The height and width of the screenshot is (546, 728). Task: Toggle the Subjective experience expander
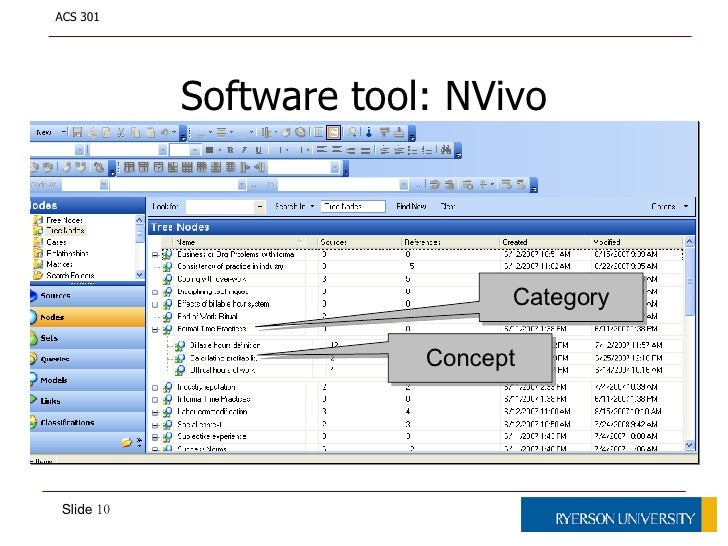pyautogui.click(x=155, y=437)
